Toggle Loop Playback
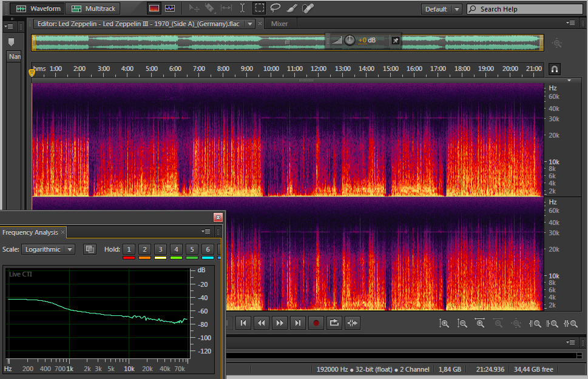Viewport: 588px width, 379px height. 334,323
